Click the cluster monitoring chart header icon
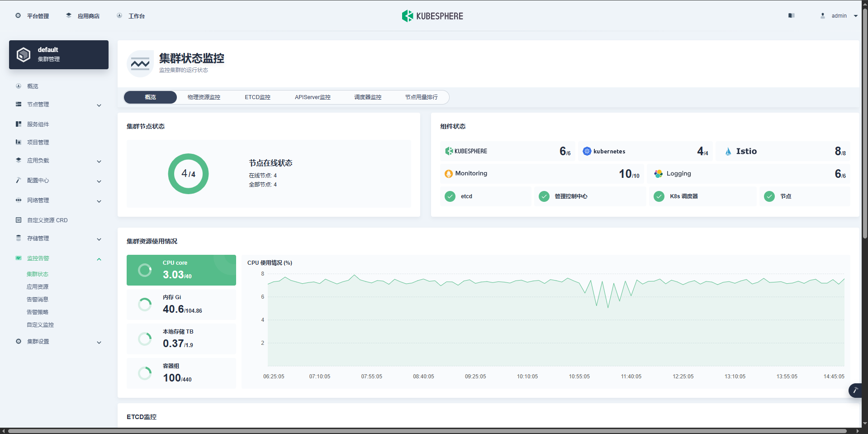 140,64
